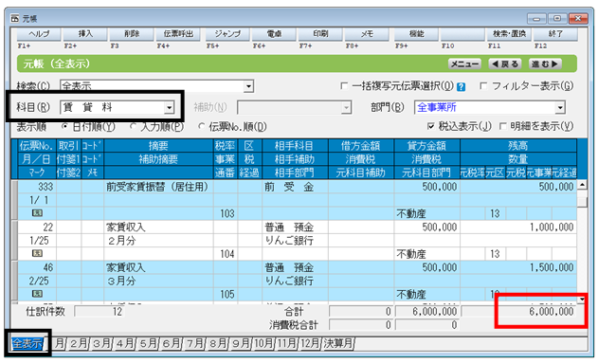Enable 明細を表示 checkbox
Image resolution: width=598 pixels, height=364 pixels.
point(503,126)
